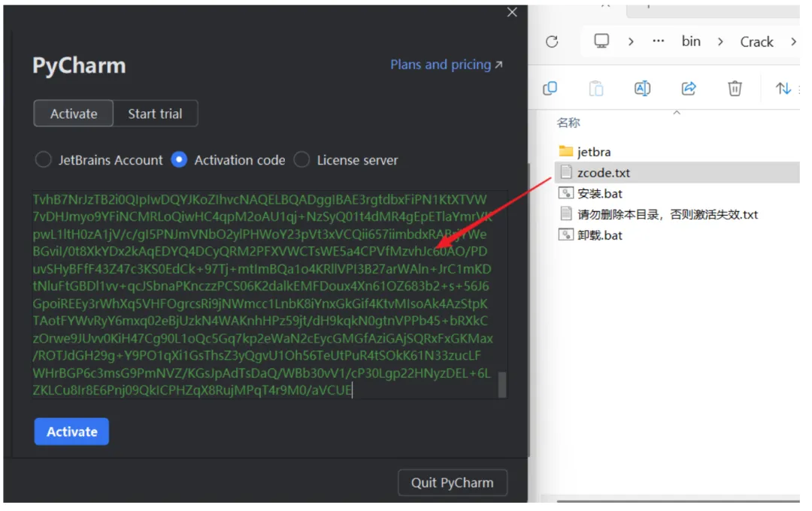The height and width of the screenshot is (511, 812).
Task: Switch to the Activate tab
Action: pyautogui.click(x=74, y=113)
